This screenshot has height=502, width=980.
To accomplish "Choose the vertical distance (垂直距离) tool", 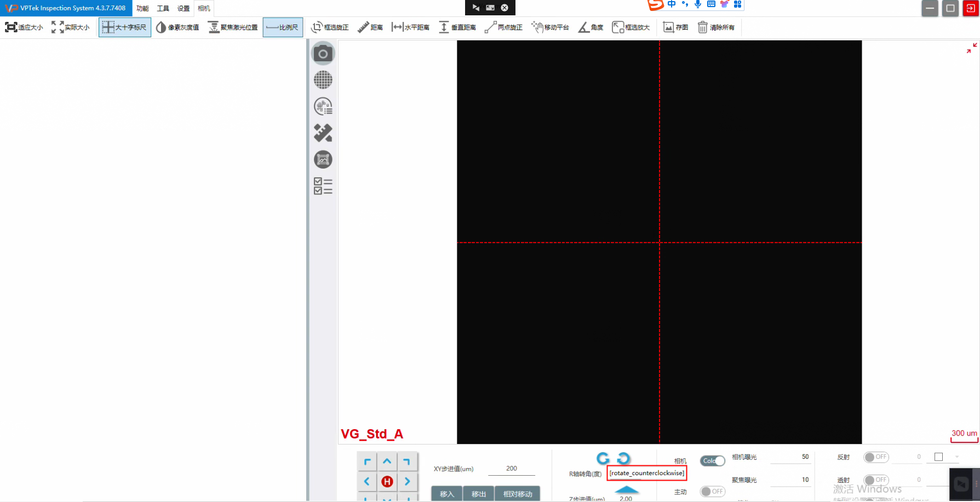I will 457,27.
